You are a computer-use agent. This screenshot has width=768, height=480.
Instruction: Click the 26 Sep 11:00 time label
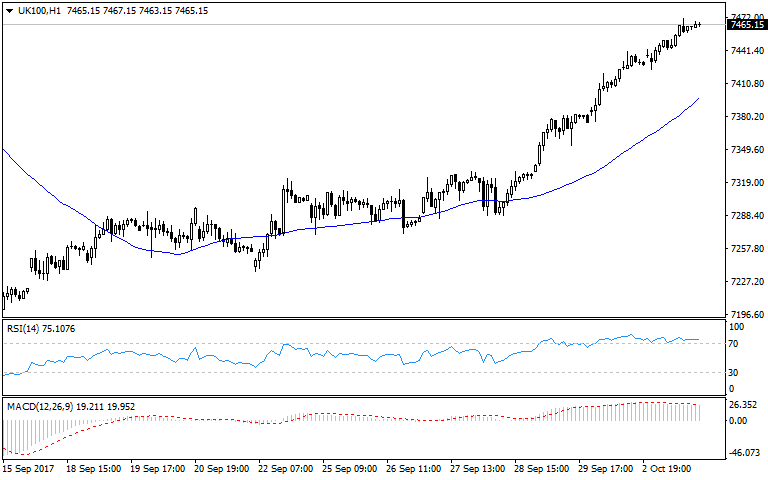[413, 469]
